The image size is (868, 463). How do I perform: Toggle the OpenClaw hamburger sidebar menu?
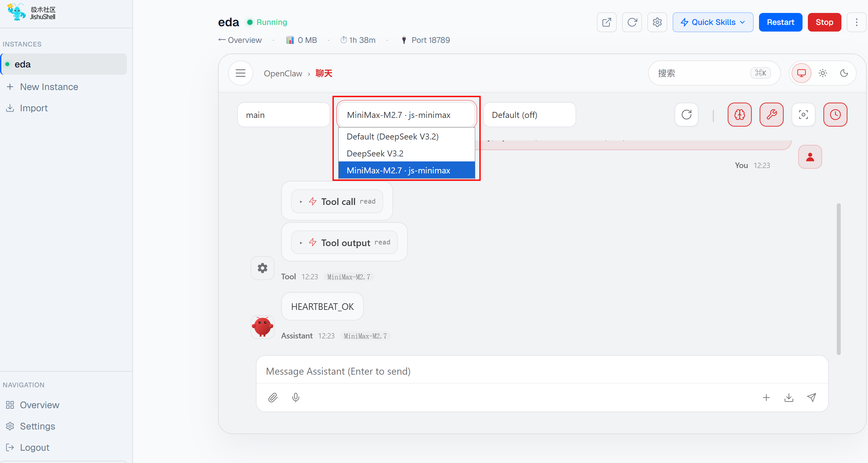pos(241,73)
